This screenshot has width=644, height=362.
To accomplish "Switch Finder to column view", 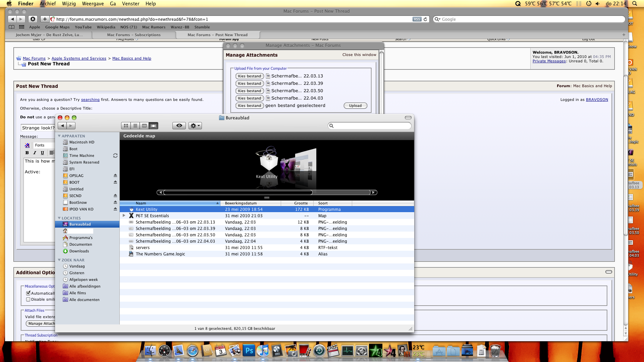I will [x=144, y=126].
